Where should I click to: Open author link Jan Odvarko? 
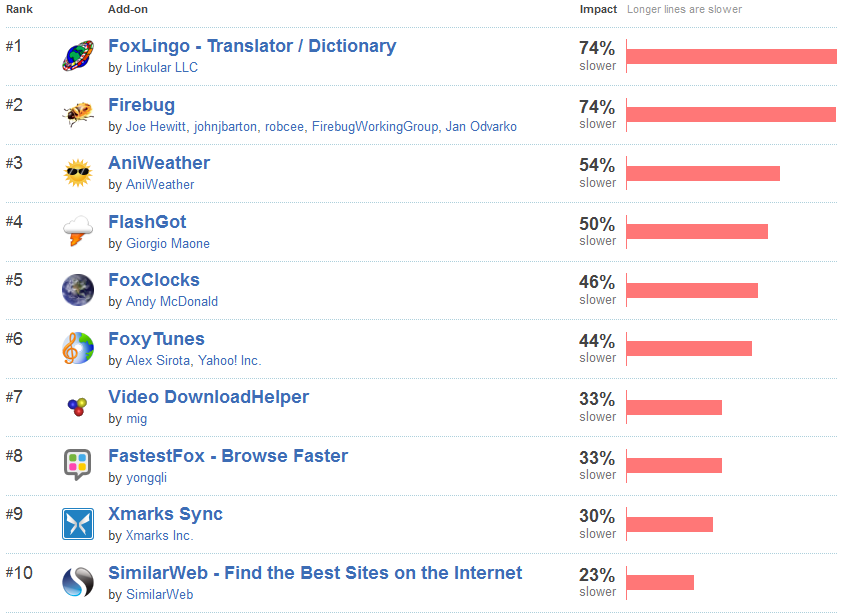tap(481, 126)
